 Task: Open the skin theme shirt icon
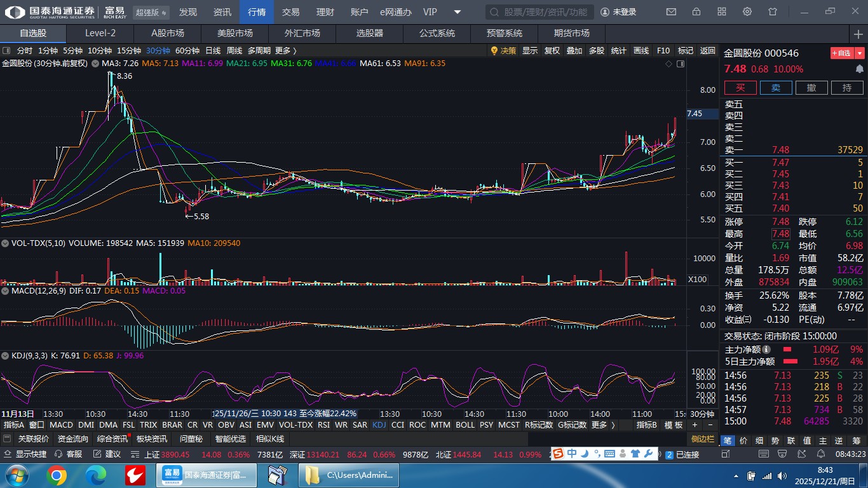pyautogui.click(x=773, y=12)
